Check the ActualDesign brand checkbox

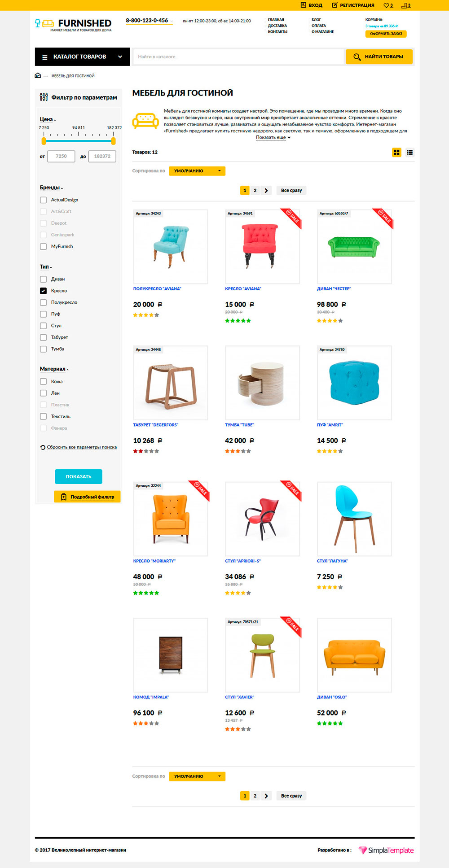click(x=43, y=200)
